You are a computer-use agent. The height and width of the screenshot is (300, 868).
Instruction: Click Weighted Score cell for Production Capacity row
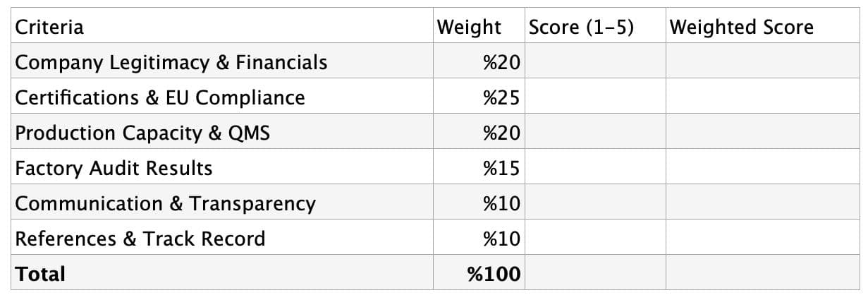(x=762, y=133)
